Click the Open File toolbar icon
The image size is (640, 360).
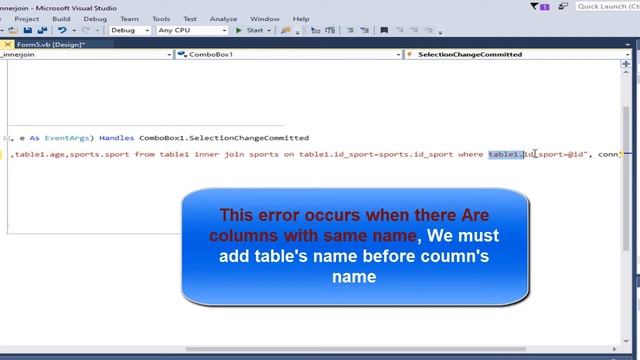pyautogui.click(x=13, y=30)
